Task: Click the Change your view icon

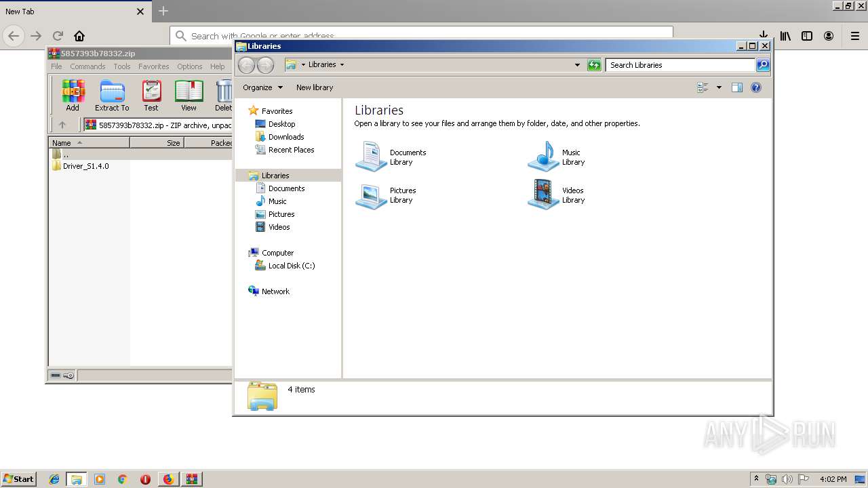Action: coord(703,87)
